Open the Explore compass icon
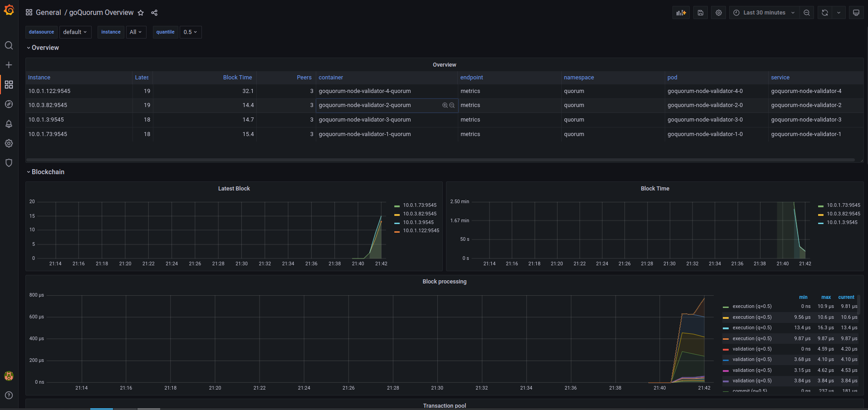This screenshot has height=410, width=868. click(9, 104)
